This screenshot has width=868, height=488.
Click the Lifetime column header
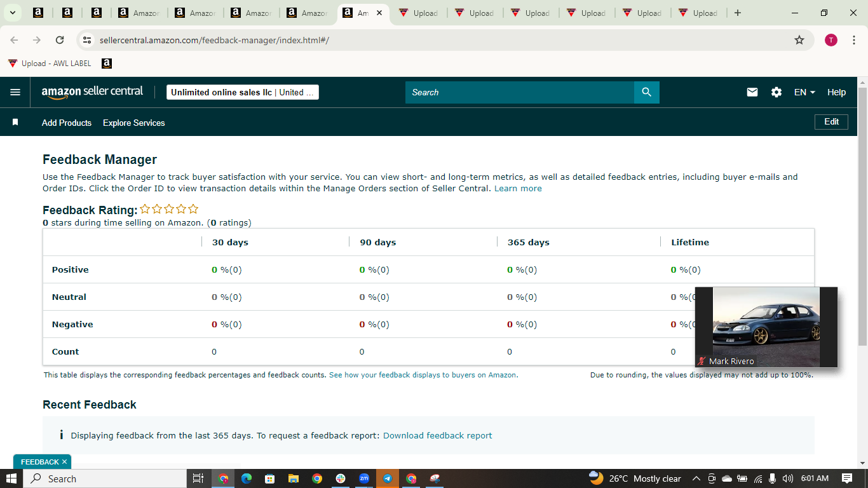tap(690, 242)
